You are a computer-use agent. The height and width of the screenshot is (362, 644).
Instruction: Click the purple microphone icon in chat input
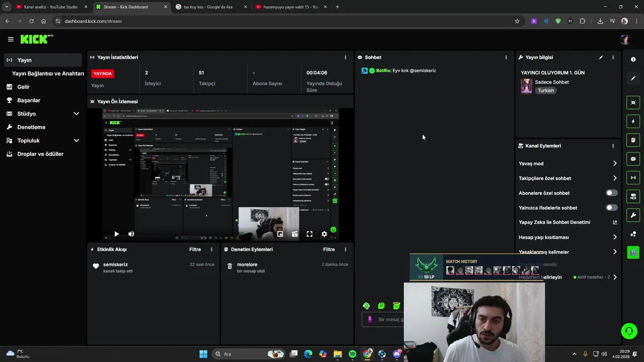click(x=370, y=319)
